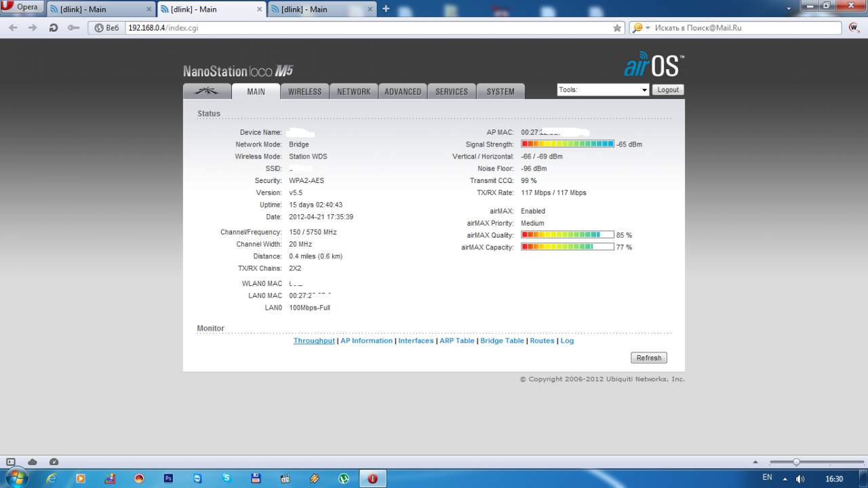The image size is (868, 488).
Task: Go forward with the browser forward arrow
Action: (33, 28)
